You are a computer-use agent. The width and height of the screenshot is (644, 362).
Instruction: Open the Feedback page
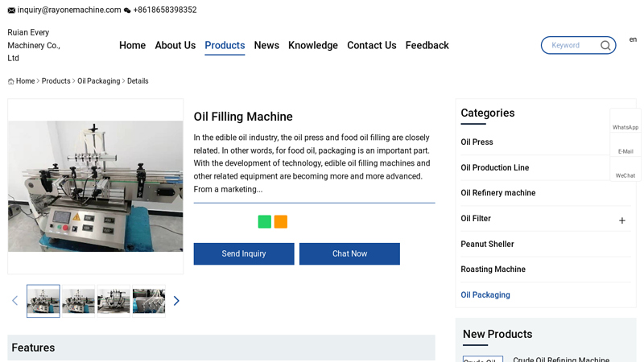coord(427,45)
